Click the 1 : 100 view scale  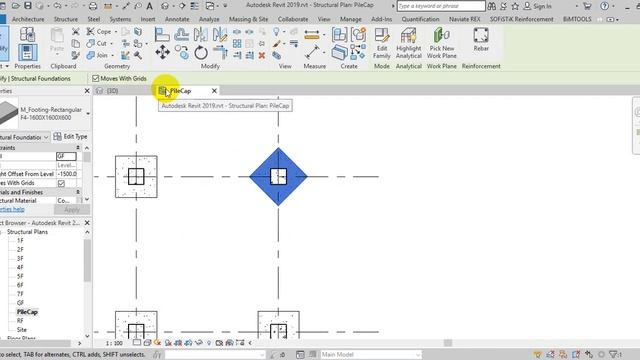pos(114,343)
